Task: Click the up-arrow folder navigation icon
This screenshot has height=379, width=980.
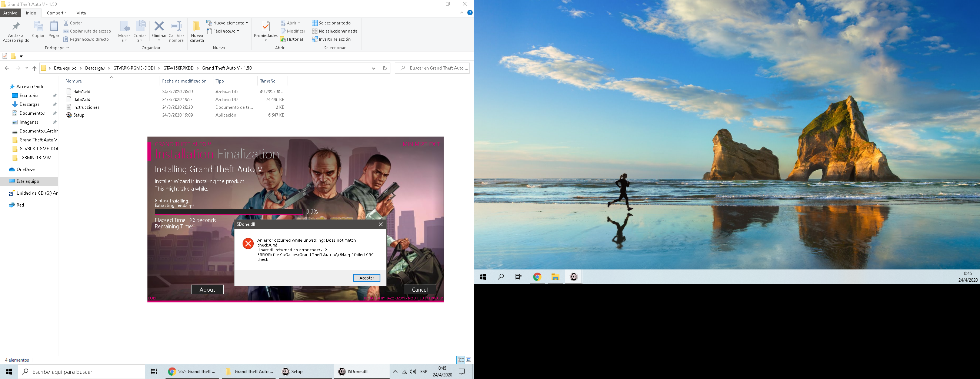Action: pyautogui.click(x=34, y=68)
